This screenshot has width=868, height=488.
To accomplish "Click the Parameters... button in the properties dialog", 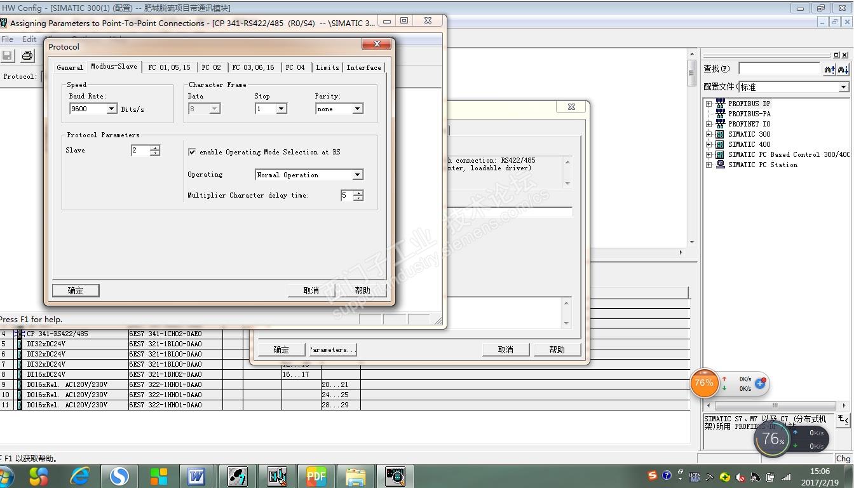I will click(x=333, y=349).
